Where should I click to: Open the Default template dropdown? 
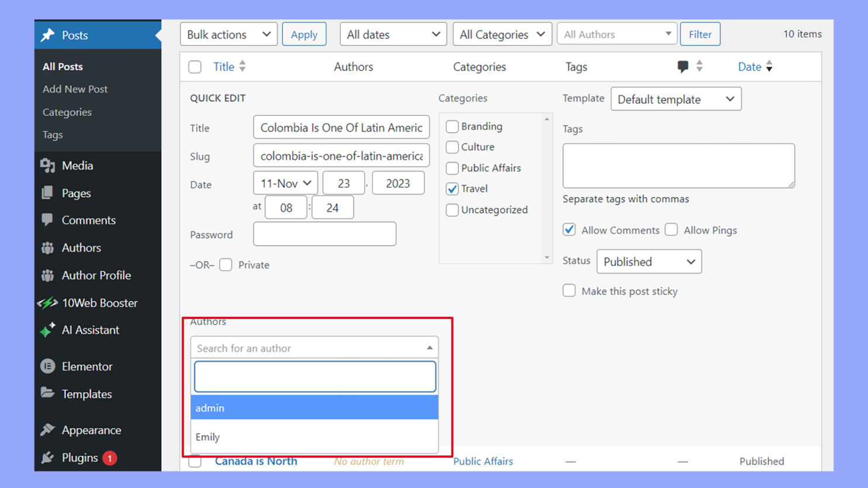(x=676, y=99)
